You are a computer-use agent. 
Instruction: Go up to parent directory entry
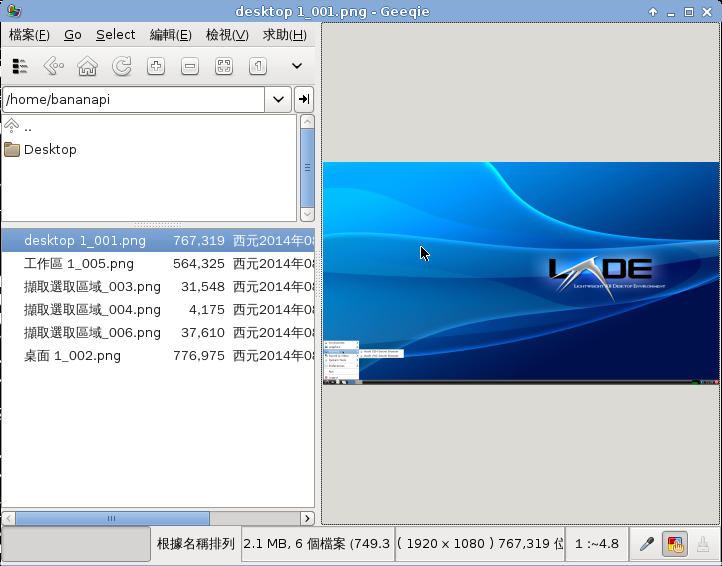pyautogui.click(x=18, y=126)
